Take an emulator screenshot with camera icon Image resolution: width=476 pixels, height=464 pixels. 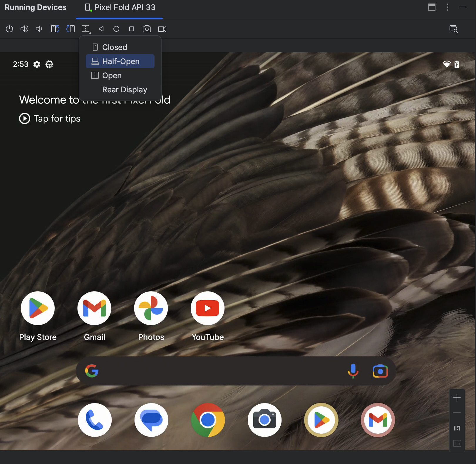pyautogui.click(x=147, y=29)
